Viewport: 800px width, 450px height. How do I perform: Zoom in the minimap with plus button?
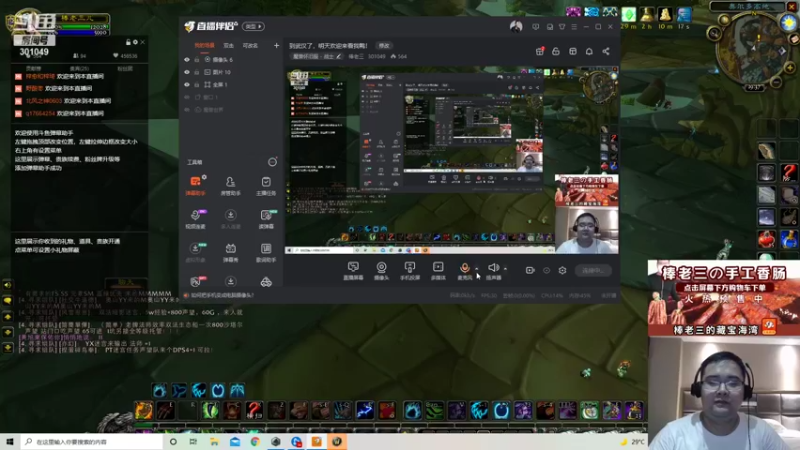pyautogui.click(x=789, y=67)
